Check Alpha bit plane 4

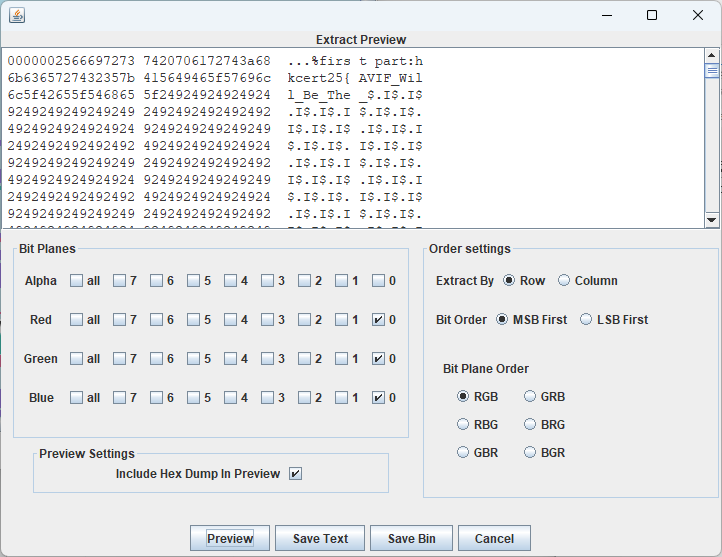click(x=230, y=281)
